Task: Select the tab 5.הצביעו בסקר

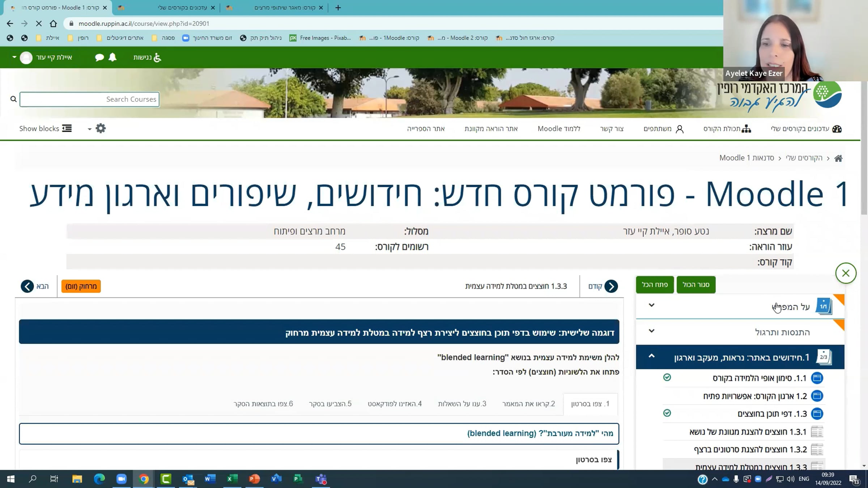Action: coord(330,404)
